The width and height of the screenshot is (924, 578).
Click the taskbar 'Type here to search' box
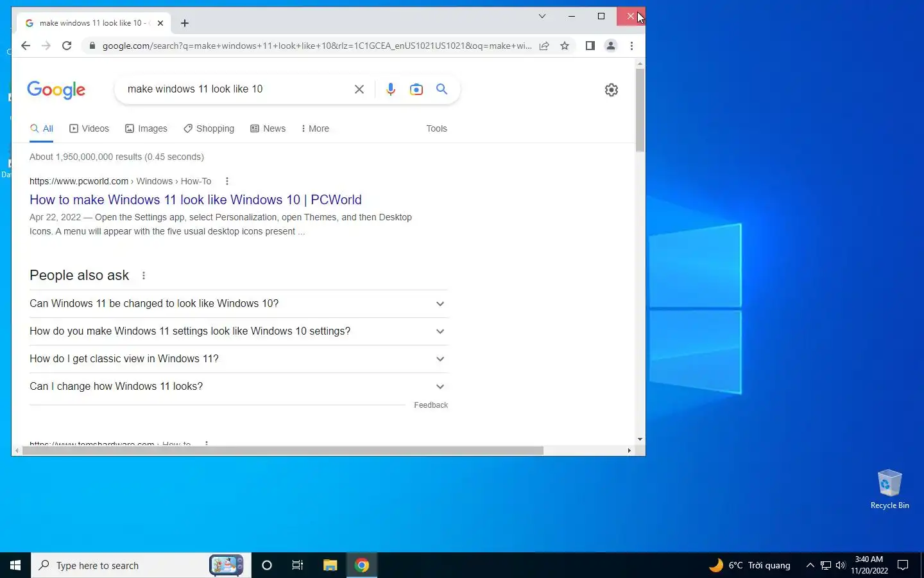click(141, 565)
